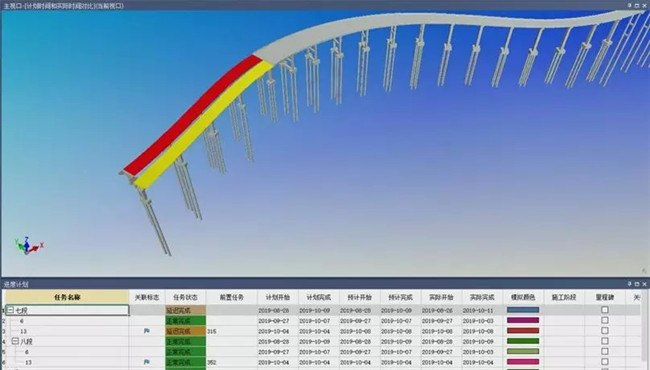
Task: Toggle milestone checkbox in row 3
Action: click(605, 331)
